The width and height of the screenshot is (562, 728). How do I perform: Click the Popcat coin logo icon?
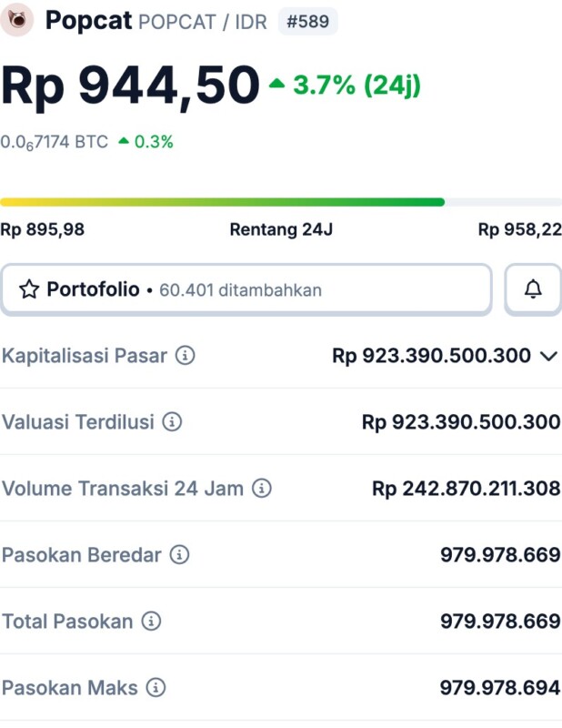[17, 19]
